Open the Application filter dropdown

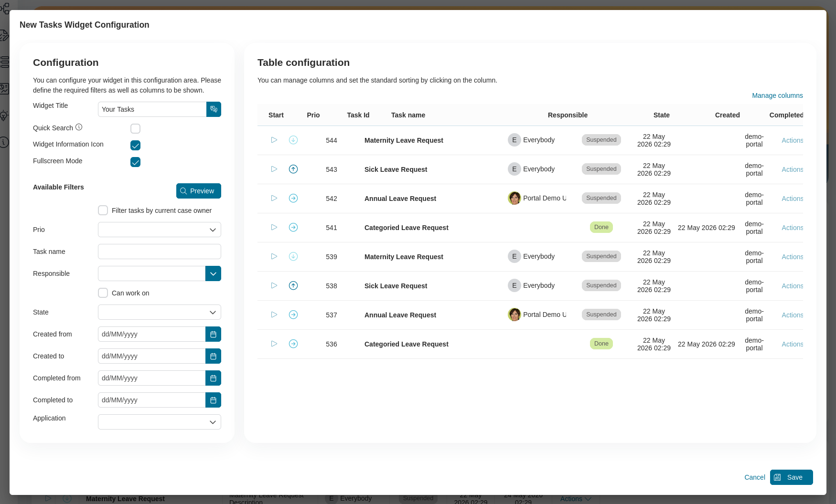pos(160,422)
